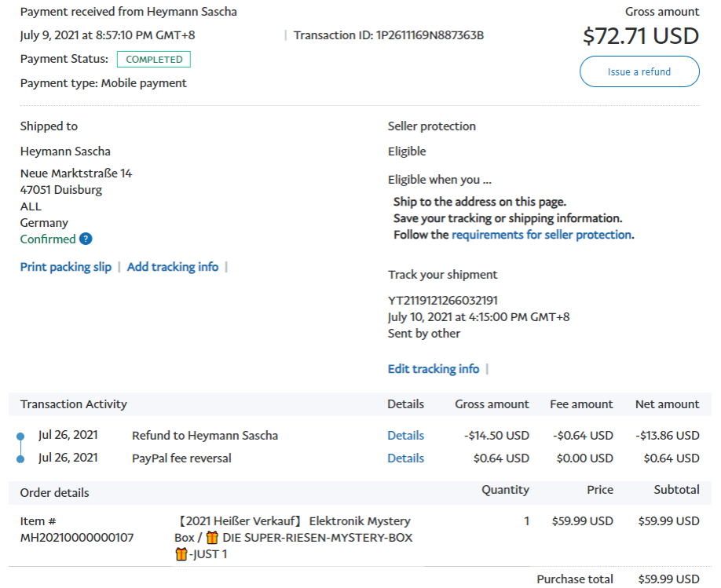This screenshot has width=721, height=588.
Task: Click the item number MH20210000000107
Action: 77,538
